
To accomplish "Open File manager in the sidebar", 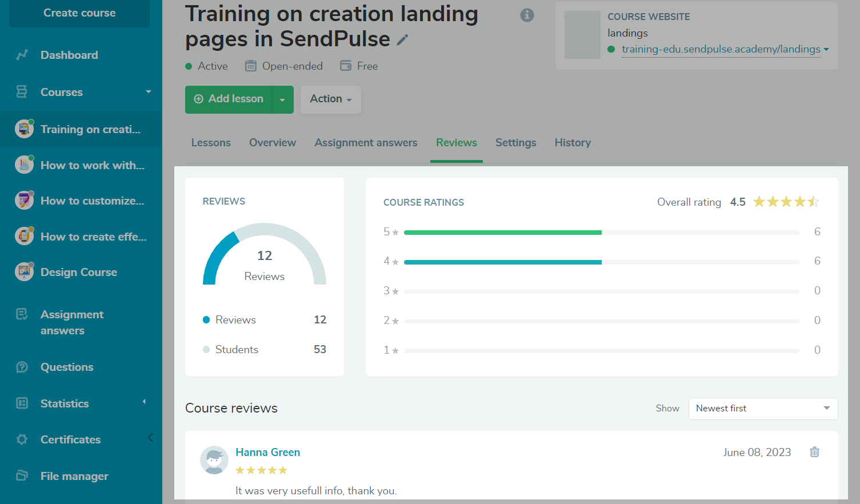I will (x=74, y=476).
